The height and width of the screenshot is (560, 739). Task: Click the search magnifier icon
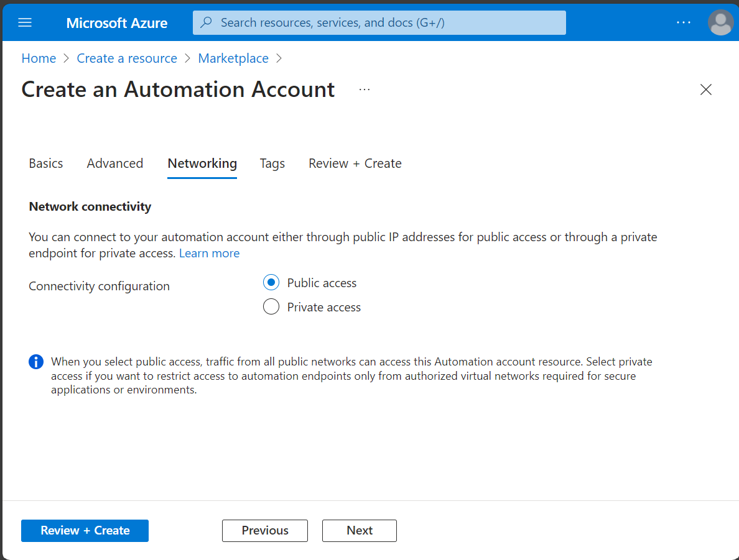click(206, 22)
